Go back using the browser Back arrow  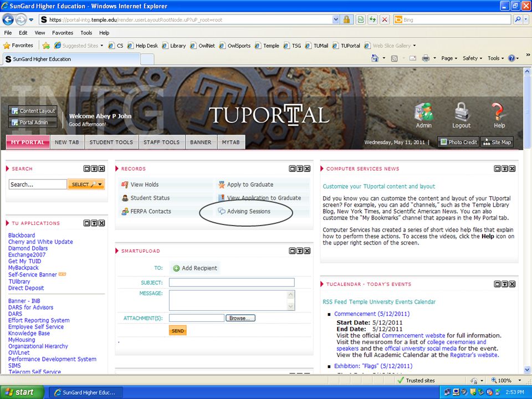tap(8, 20)
